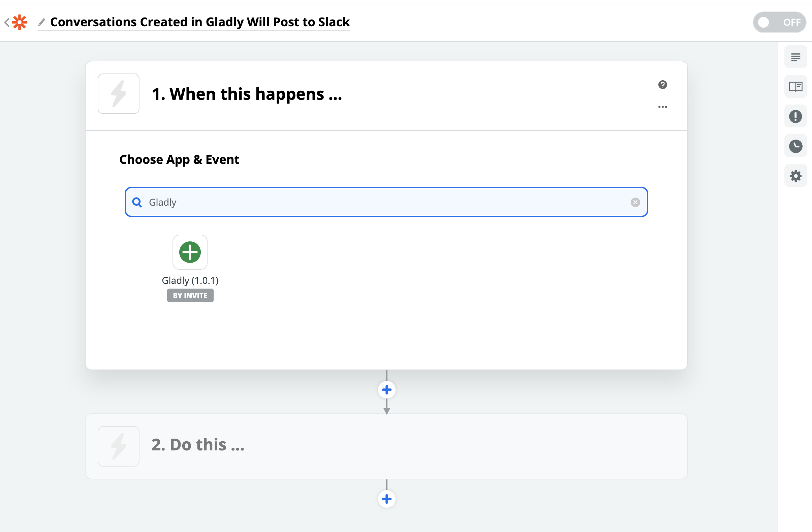Click the search magnifier icon
Image resolution: width=812 pixels, height=532 pixels.
tap(137, 203)
